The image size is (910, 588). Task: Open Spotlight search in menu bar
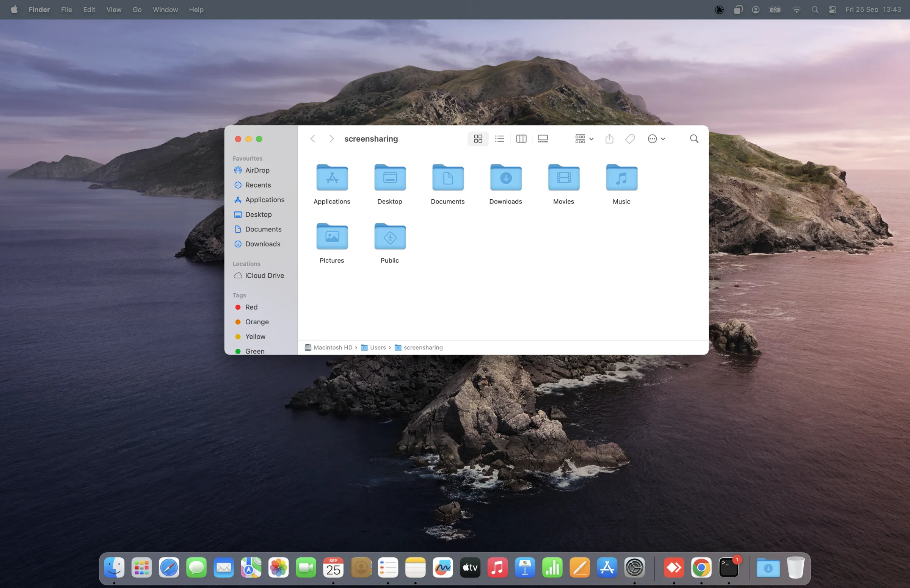[814, 9]
